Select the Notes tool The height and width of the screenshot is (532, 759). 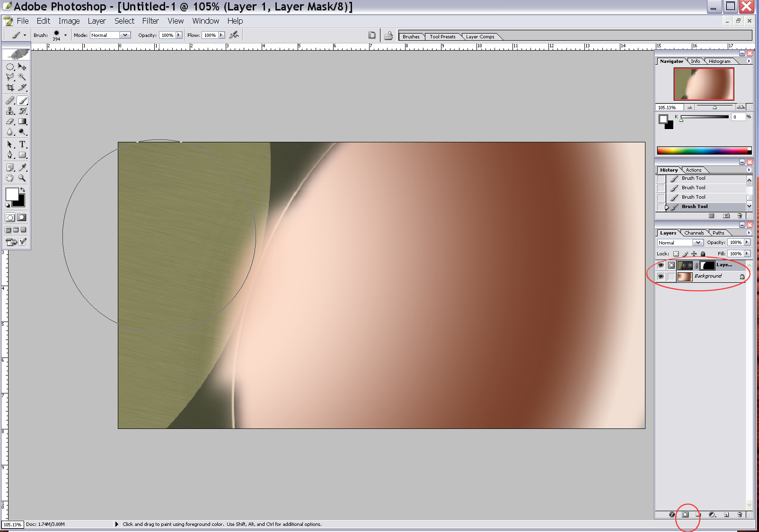pos(10,168)
